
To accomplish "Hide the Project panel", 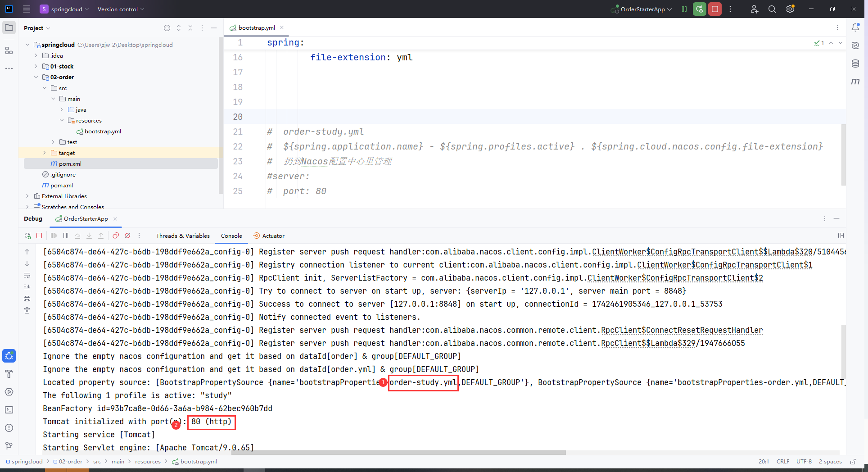I will pos(214,28).
